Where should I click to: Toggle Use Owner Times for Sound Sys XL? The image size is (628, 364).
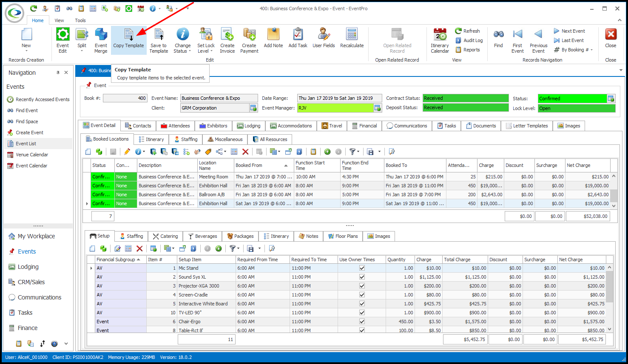[362, 277]
